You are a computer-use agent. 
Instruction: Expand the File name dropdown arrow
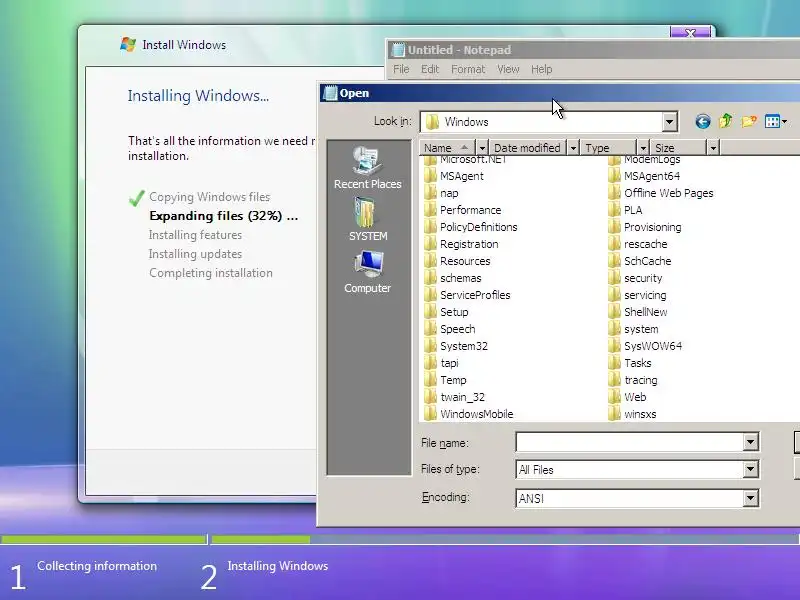[750, 442]
